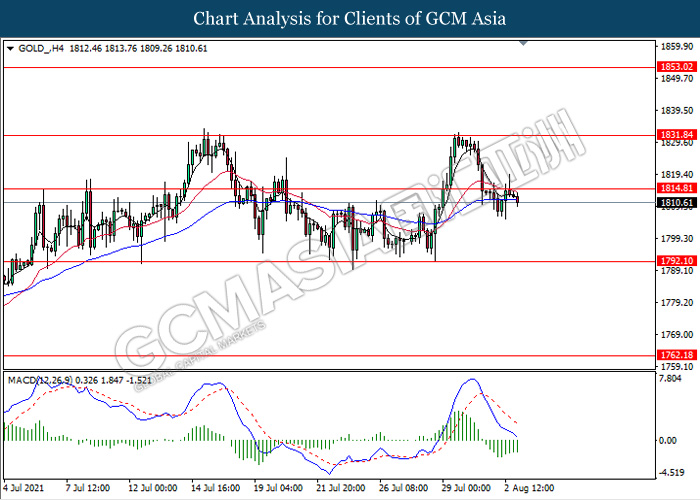Click the -4.519 MACD scale value
The width and height of the screenshot is (700, 500).
673,473
